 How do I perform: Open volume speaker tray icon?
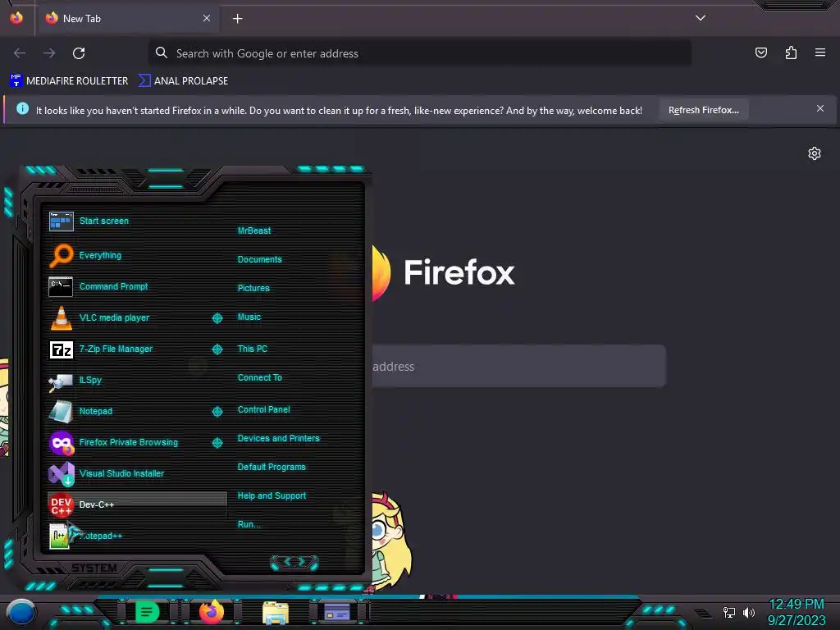pyautogui.click(x=748, y=612)
